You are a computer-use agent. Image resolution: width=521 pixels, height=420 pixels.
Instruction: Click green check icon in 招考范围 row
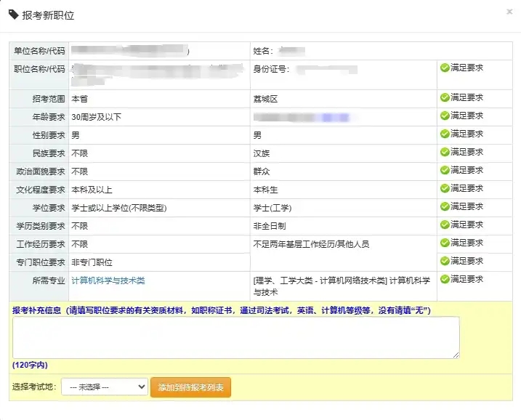pos(445,97)
